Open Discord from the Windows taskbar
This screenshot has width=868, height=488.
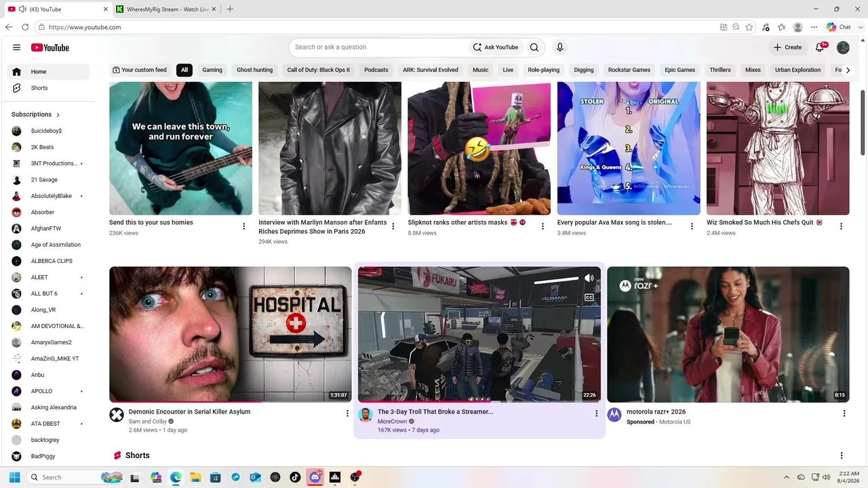pos(315,477)
